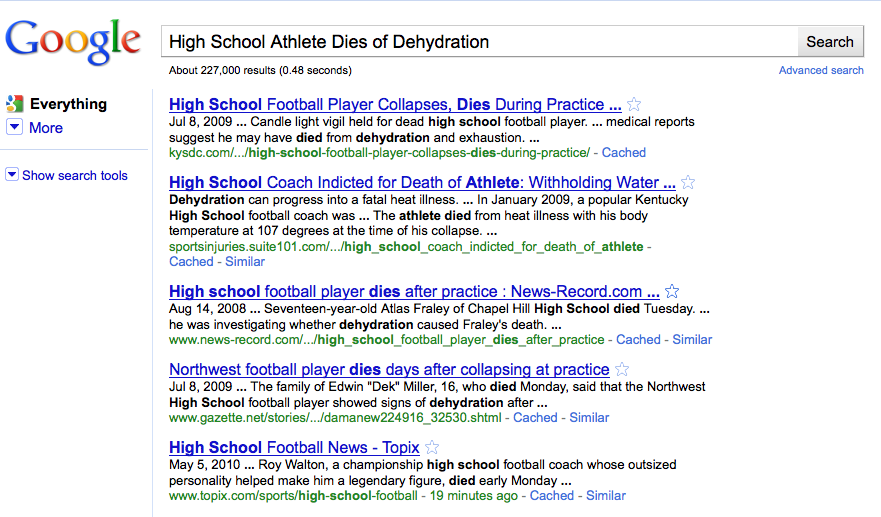
Task: Open Similar link for topix.com result
Action: tap(606, 496)
